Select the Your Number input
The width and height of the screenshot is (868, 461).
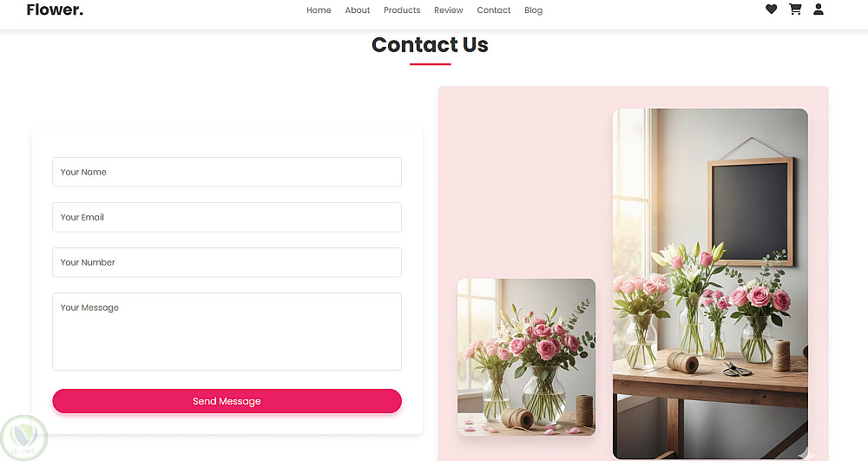point(227,262)
